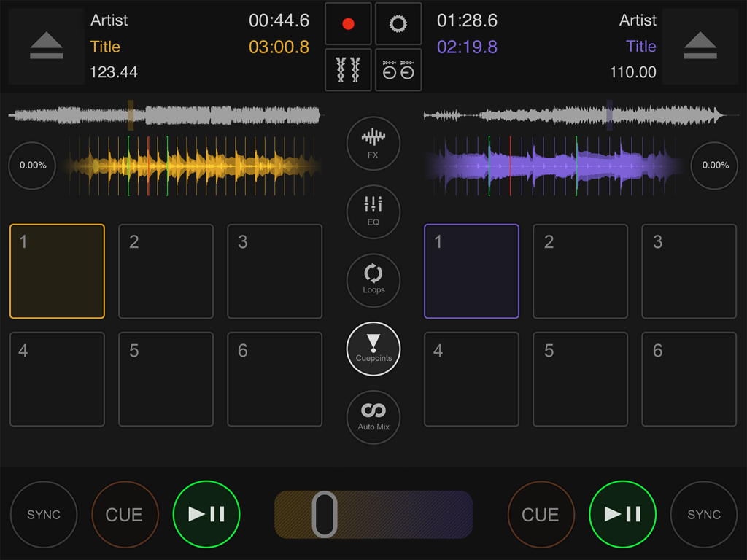Switch to turntable deck view
The image size is (747, 560).
pyautogui.click(x=398, y=70)
